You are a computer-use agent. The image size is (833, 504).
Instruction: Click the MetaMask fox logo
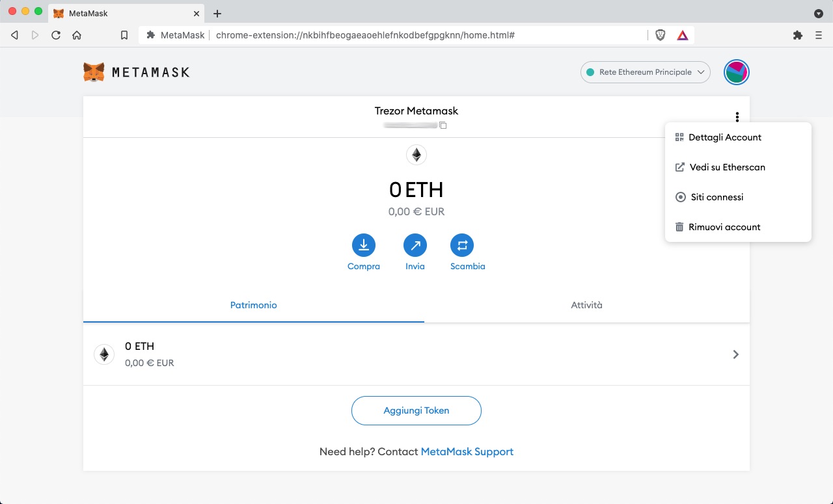coord(94,72)
